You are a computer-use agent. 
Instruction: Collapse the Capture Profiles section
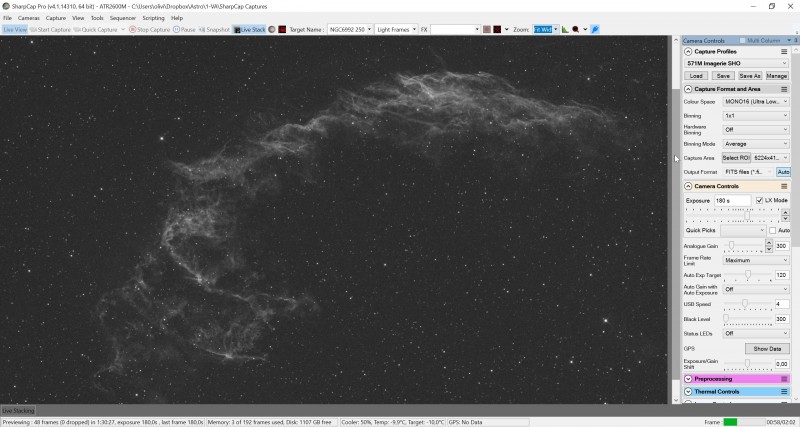[688, 52]
